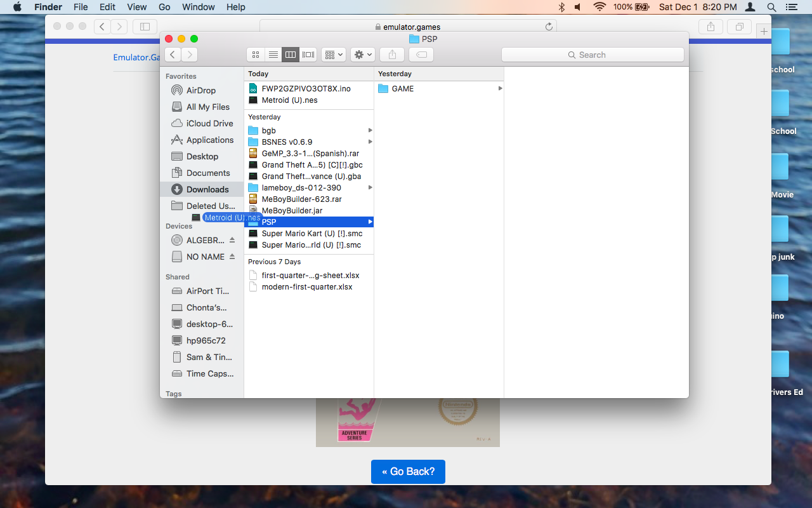Click the Safari address bar
Image resolution: width=812 pixels, height=508 pixels.
[x=408, y=27]
